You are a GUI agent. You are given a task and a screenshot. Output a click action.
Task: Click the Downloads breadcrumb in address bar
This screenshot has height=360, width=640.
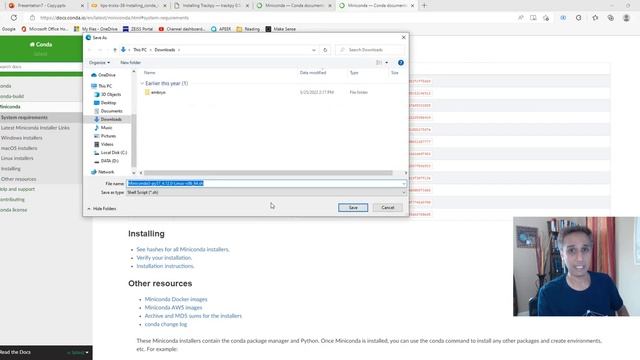(165, 50)
